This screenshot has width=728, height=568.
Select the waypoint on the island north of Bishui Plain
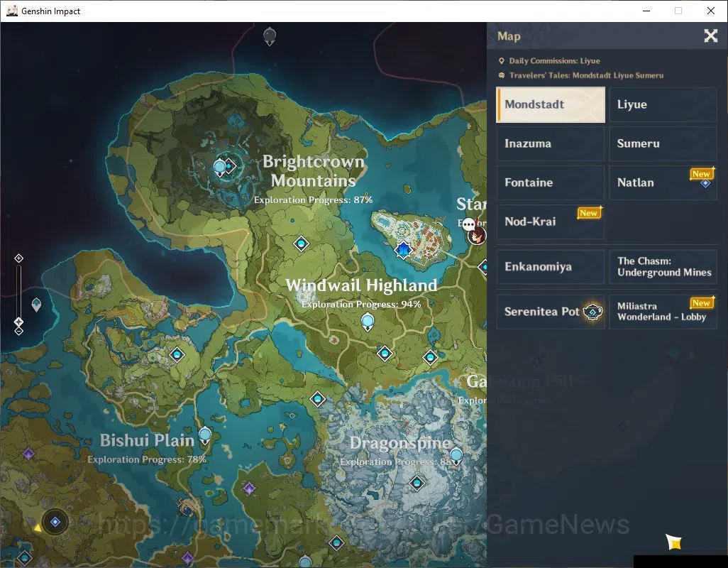(177, 355)
